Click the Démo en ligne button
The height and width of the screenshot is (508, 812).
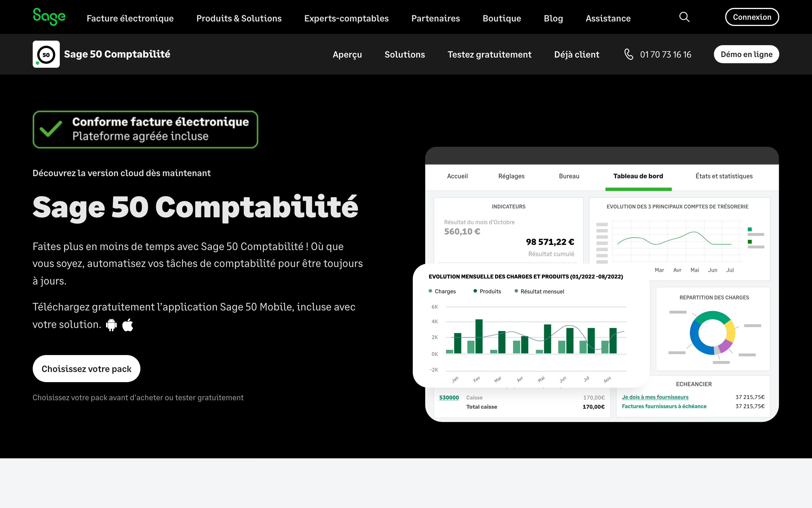click(746, 54)
